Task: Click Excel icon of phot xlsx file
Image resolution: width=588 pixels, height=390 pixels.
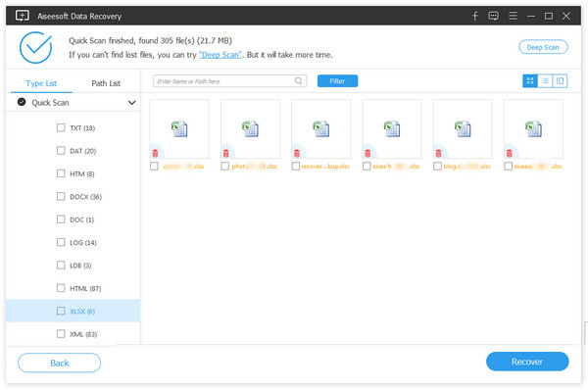Action: coord(250,128)
